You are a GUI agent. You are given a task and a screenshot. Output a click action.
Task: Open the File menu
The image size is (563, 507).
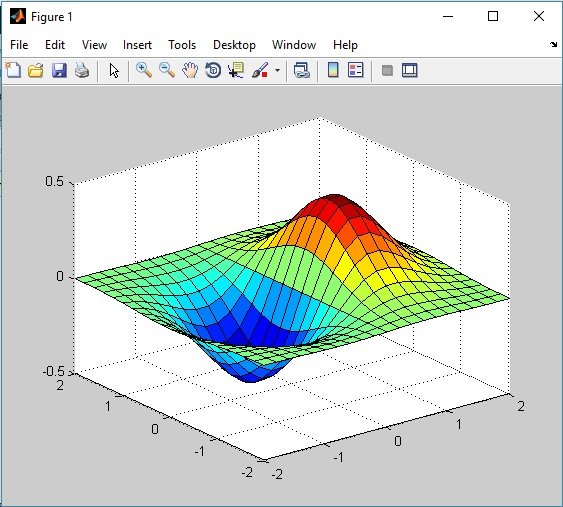tap(19, 45)
